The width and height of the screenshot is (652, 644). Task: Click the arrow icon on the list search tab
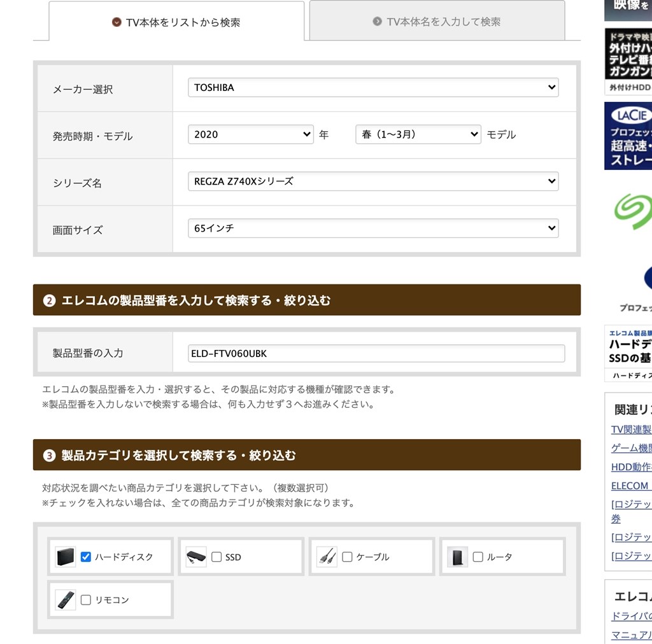pos(117,22)
